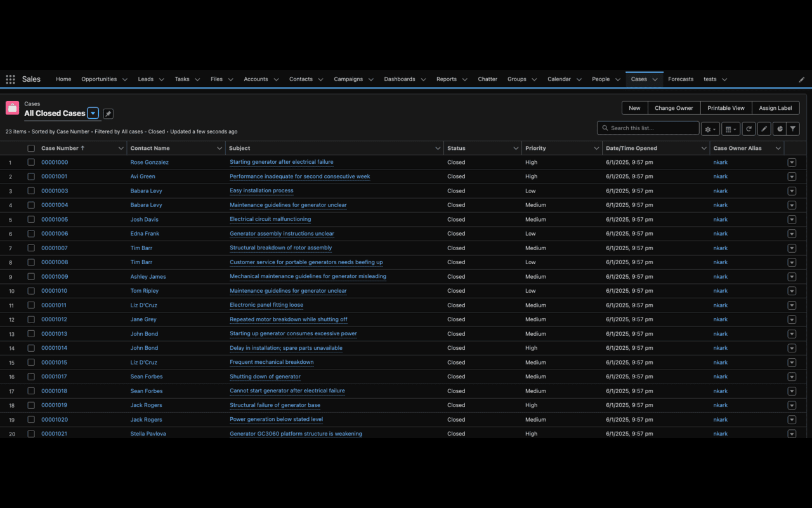Select the checkbox for case 00001005
Screen dimensions: 812x508
31,219
